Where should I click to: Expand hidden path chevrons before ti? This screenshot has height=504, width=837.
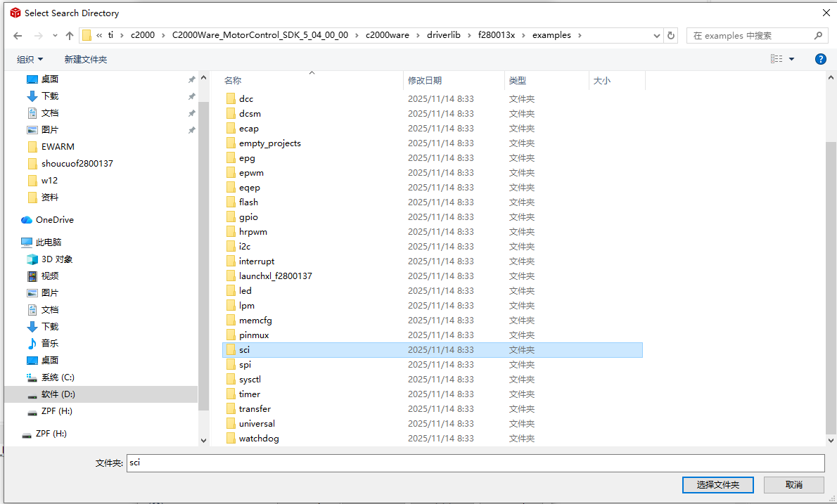coord(99,35)
